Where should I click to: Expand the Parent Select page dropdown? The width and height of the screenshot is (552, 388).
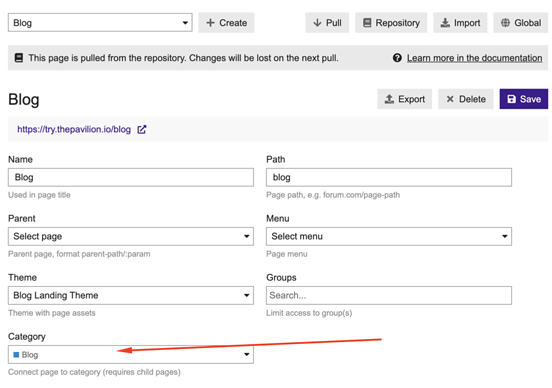tap(131, 236)
